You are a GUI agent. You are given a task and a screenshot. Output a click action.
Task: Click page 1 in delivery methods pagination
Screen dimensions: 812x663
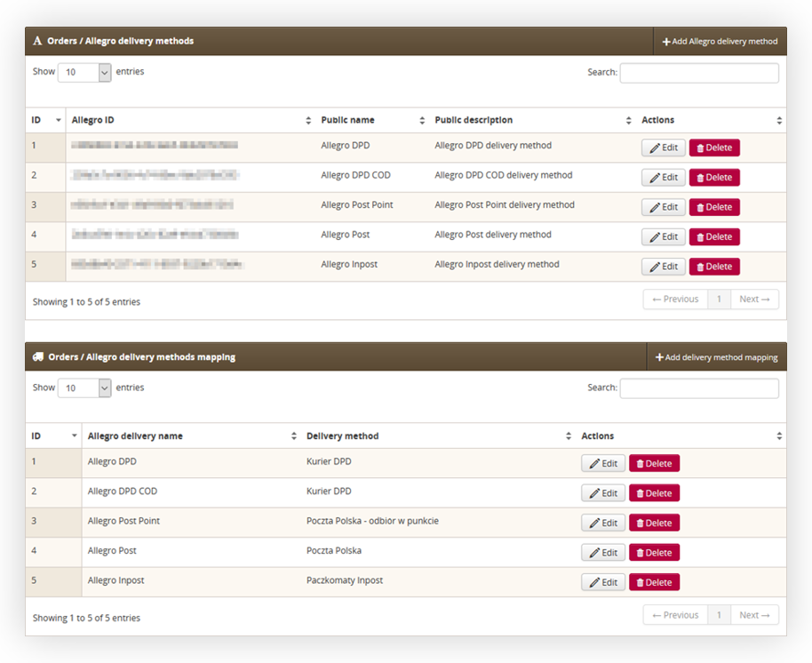(719, 300)
